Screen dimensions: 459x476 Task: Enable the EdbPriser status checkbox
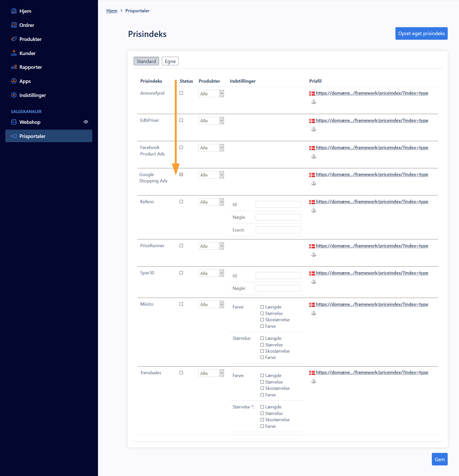coord(181,120)
